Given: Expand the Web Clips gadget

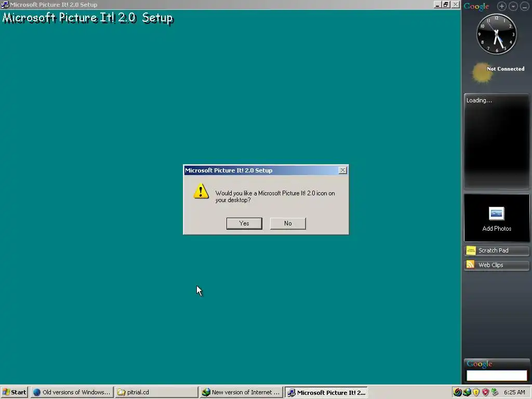Looking at the screenshot, I should click(x=496, y=265).
